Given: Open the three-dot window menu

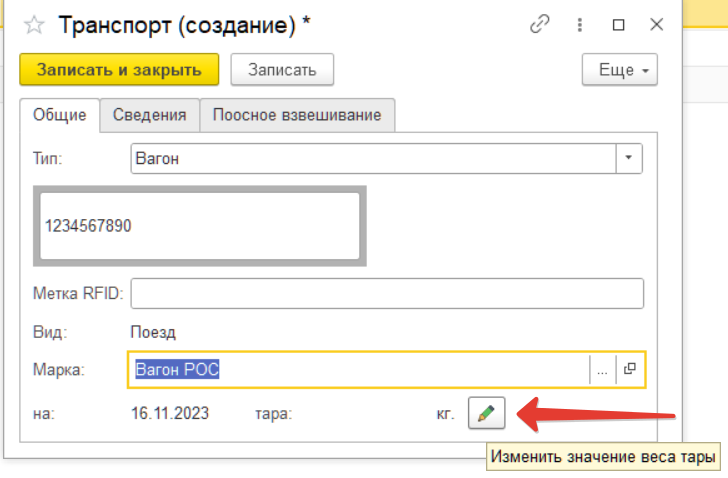Looking at the screenshot, I should [x=580, y=24].
